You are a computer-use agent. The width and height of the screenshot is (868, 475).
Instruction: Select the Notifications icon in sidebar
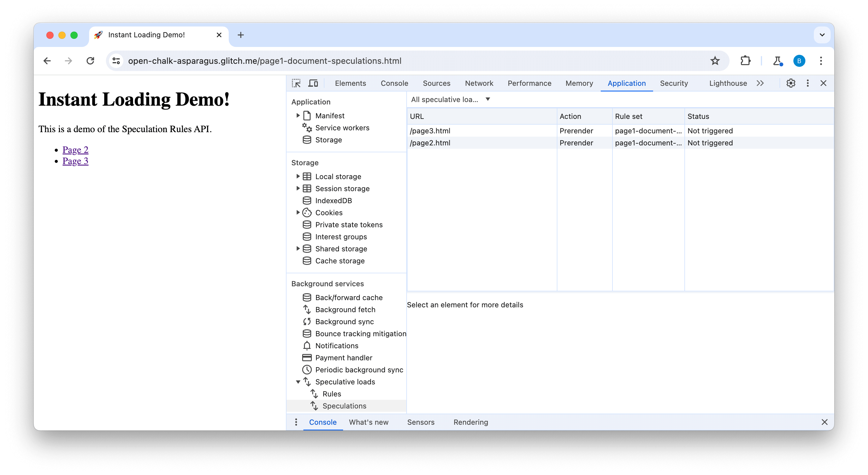point(307,346)
